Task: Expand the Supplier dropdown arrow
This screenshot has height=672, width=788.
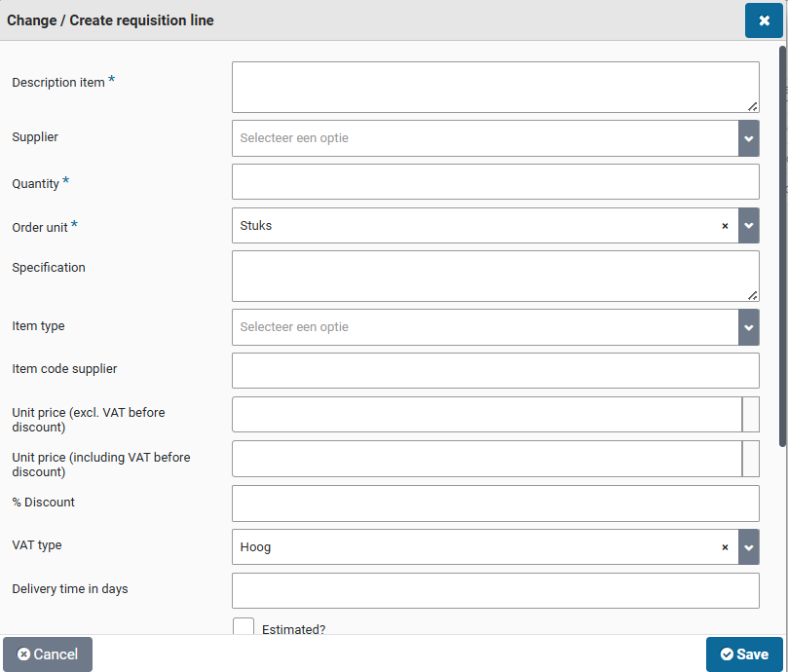Action: pos(748,138)
